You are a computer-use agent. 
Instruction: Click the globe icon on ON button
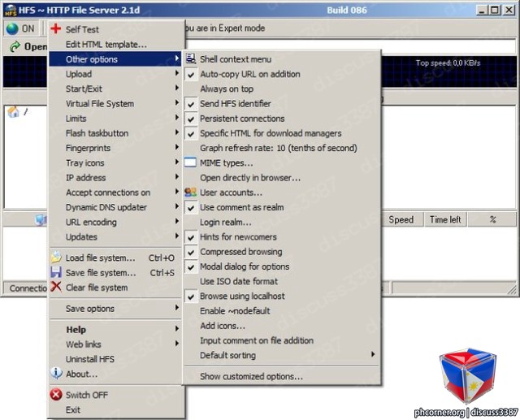12,29
